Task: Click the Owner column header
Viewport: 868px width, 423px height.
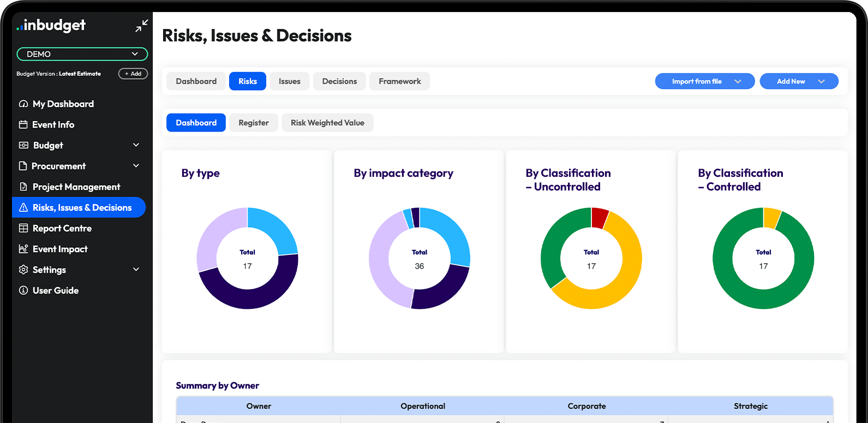Action: 259,406
